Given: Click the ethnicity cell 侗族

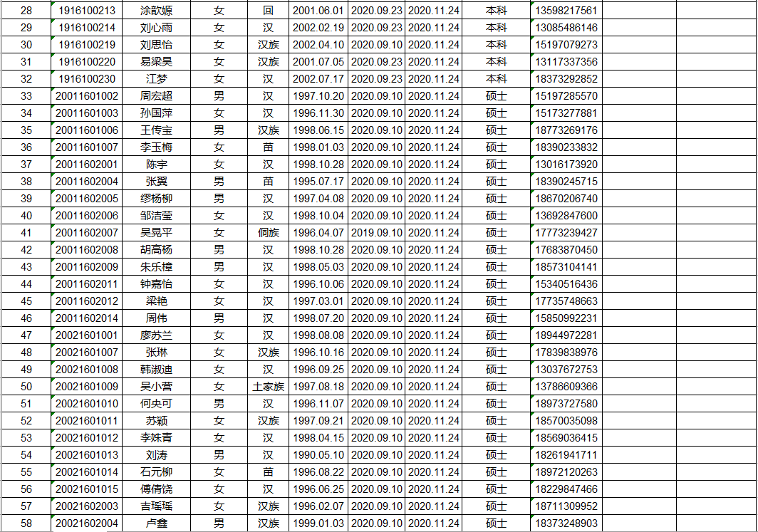Looking at the screenshot, I should pyautogui.click(x=268, y=233).
